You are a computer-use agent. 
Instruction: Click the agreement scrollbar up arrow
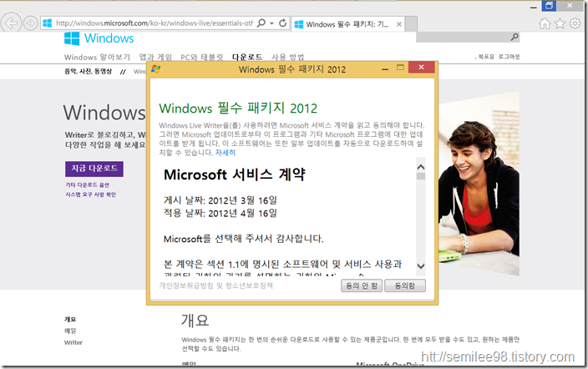click(421, 167)
